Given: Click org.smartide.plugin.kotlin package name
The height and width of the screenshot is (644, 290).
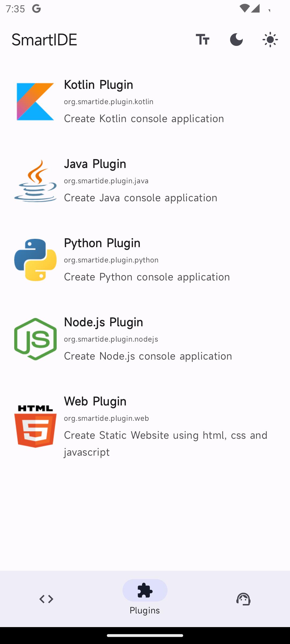Looking at the screenshot, I should tap(109, 102).
